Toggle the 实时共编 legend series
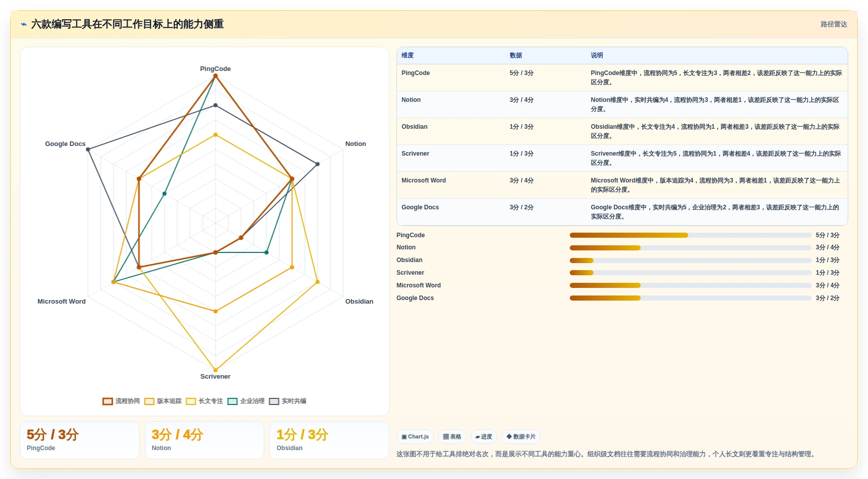 (x=287, y=401)
